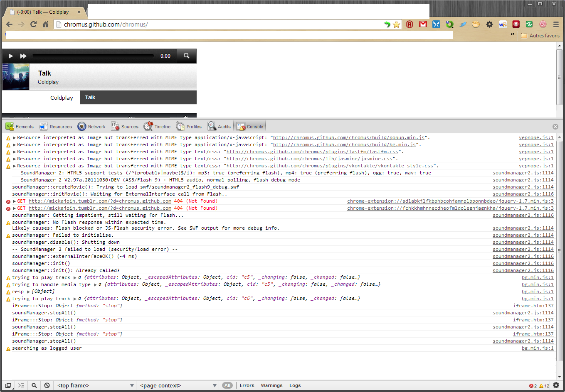Filter console by Errors
This screenshot has height=392, width=565.
coord(247,385)
